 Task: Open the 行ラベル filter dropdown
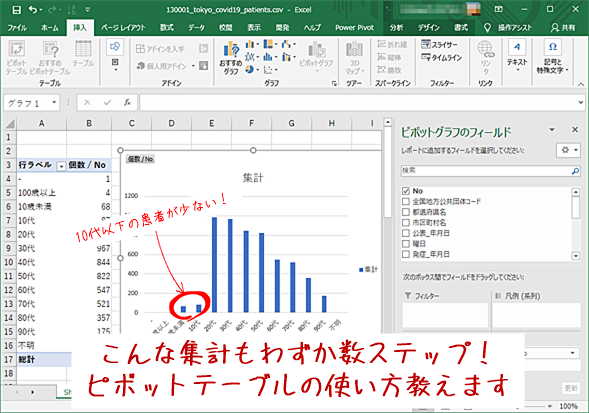(x=61, y=166)
